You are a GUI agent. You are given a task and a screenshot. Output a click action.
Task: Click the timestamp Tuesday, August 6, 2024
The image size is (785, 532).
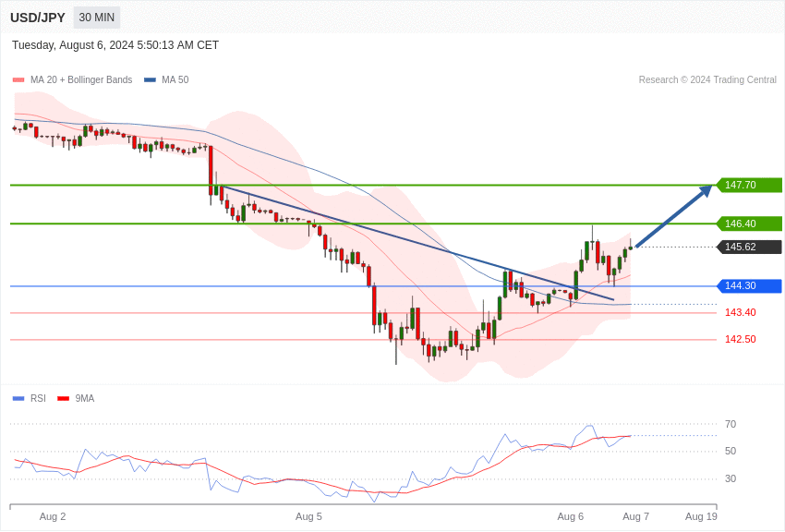tap(115, 45)
